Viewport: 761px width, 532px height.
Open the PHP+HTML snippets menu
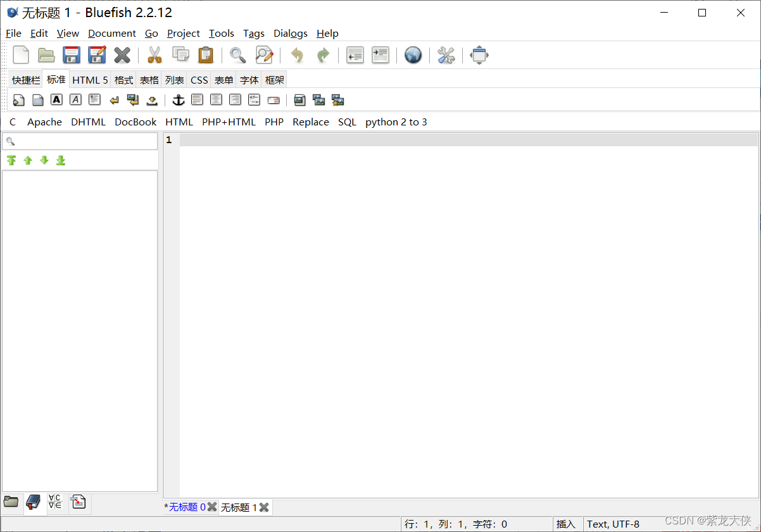pos(229,122)
